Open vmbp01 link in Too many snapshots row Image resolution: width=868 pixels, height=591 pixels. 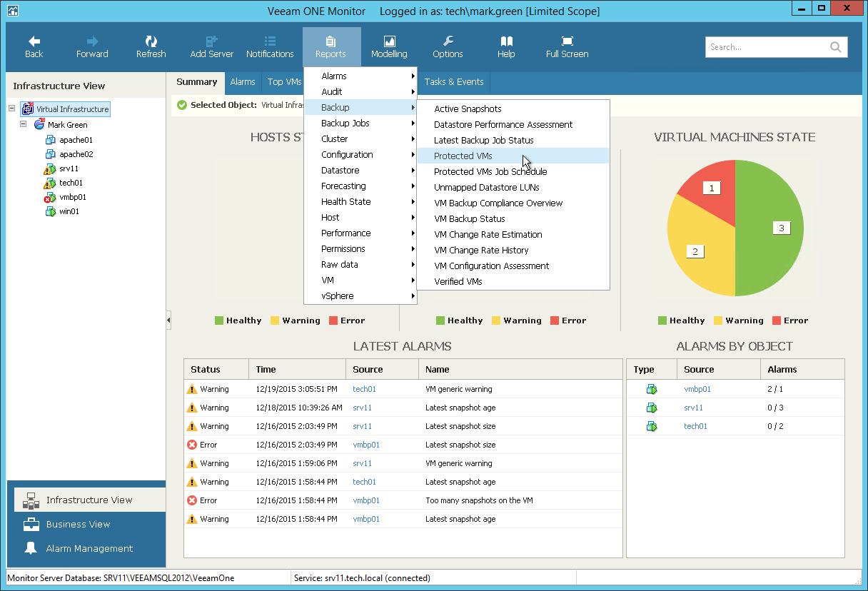(x=366, y=500)
